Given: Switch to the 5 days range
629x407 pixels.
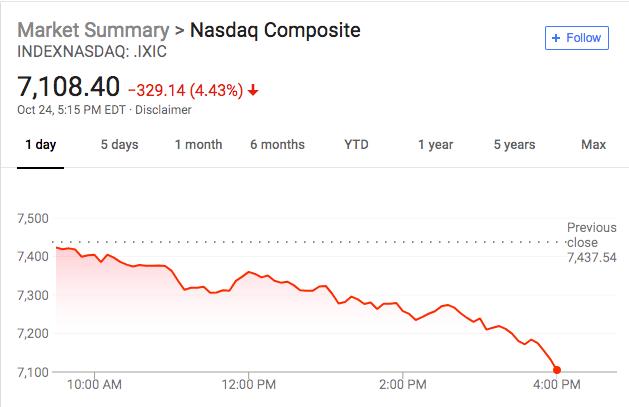Looking at the screenshot, I should (x=119, y=145).
